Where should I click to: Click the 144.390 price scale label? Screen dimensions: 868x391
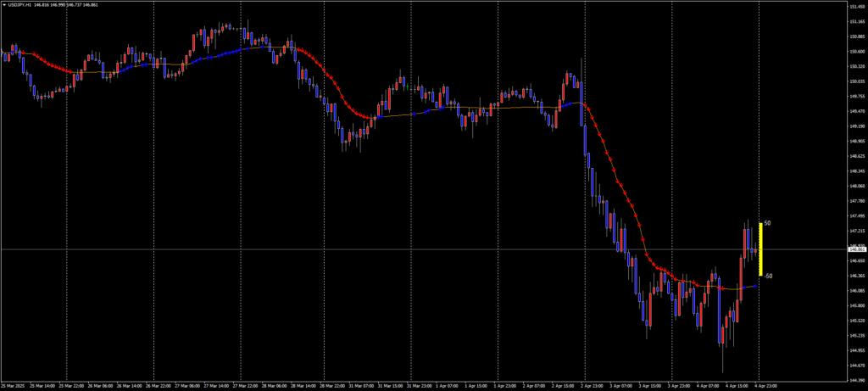click(x=855, y=379)
